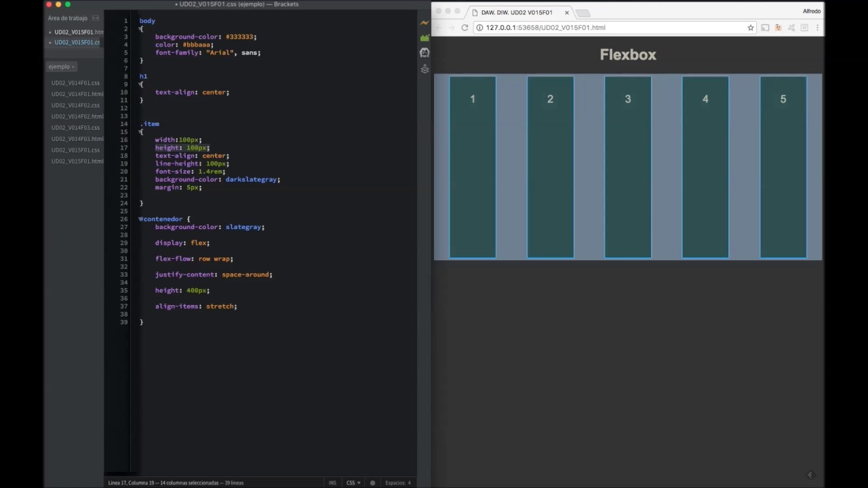Screen dimensions: 868x488
Task: Open the Extension Manager brick icon
Action: coord(425,38)
